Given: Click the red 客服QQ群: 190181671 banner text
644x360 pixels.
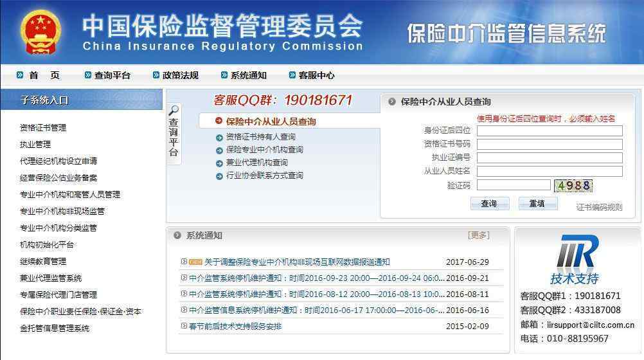Looking at the screenshot, I should pyautogui.click(x=283, y=100).
